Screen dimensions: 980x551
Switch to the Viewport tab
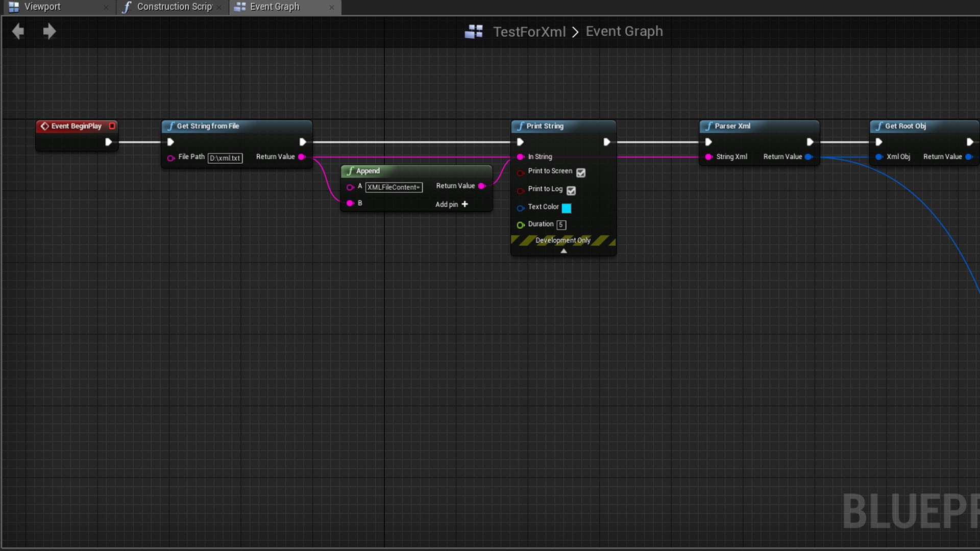pos(42,7)
